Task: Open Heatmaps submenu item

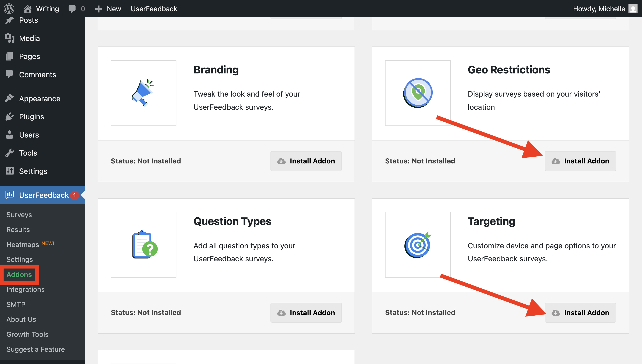Action: (23, 245)
